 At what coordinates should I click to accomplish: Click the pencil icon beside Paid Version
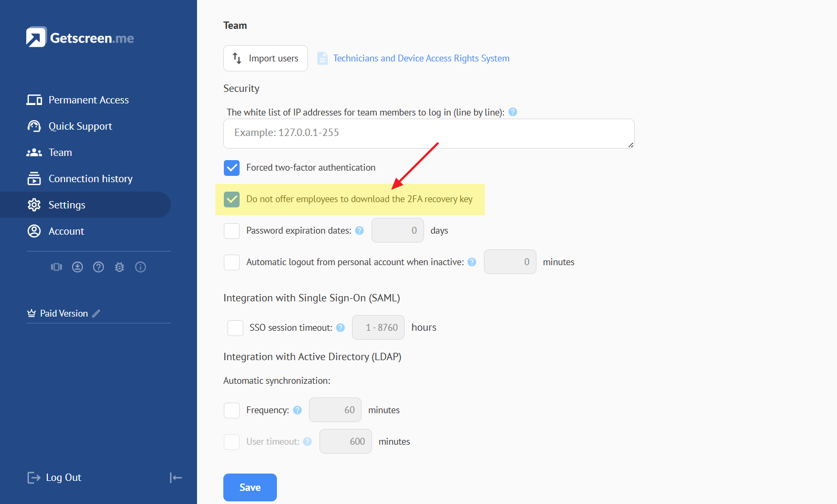(96, 313)
